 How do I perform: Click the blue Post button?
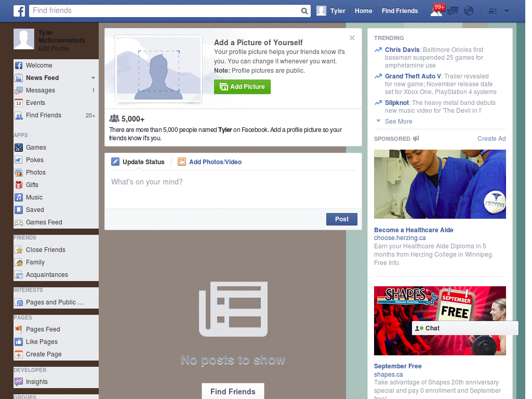tap(342, 219)
